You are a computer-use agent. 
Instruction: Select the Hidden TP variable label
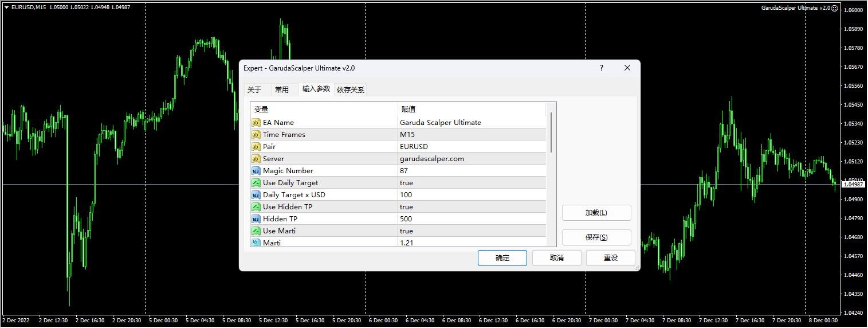click(280, 219)
